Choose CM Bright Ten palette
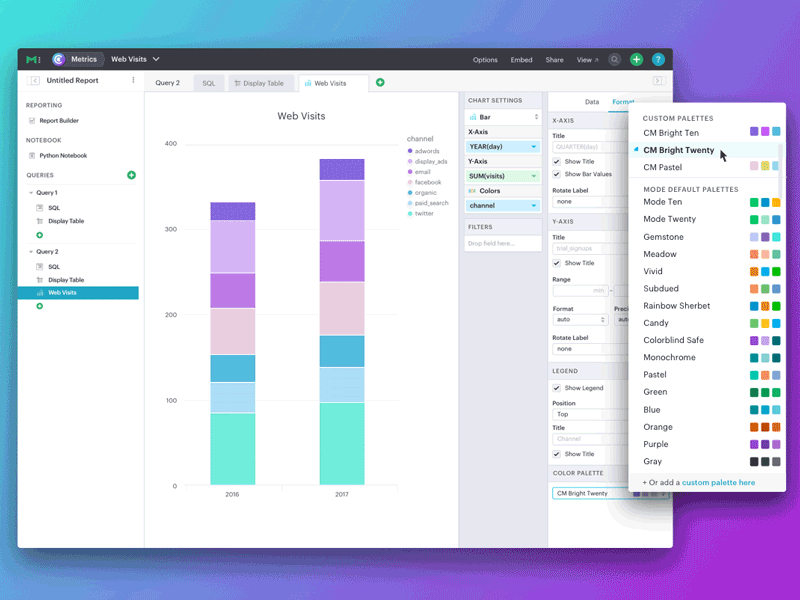Viewport: 800px width, 600px height. (x=707, y=133)
